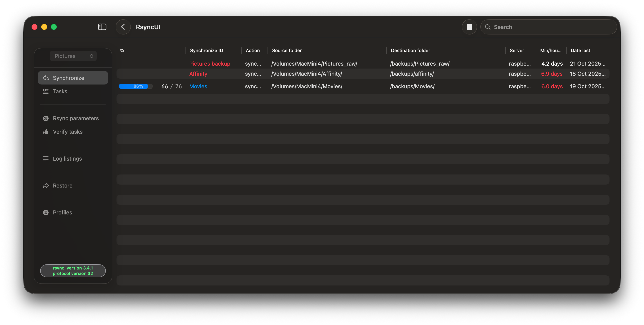
Task: Click the Profiles circular icon
Action: tap(46, 213)
